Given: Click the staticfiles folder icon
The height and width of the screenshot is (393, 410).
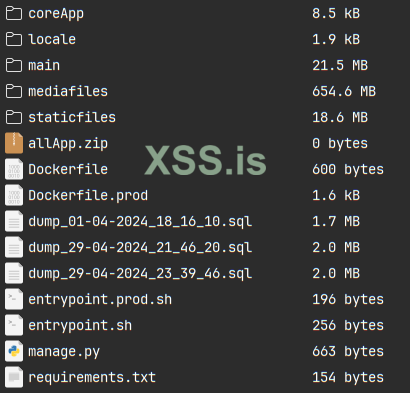Looking at the screenshot, I should (x=14, y=117).
